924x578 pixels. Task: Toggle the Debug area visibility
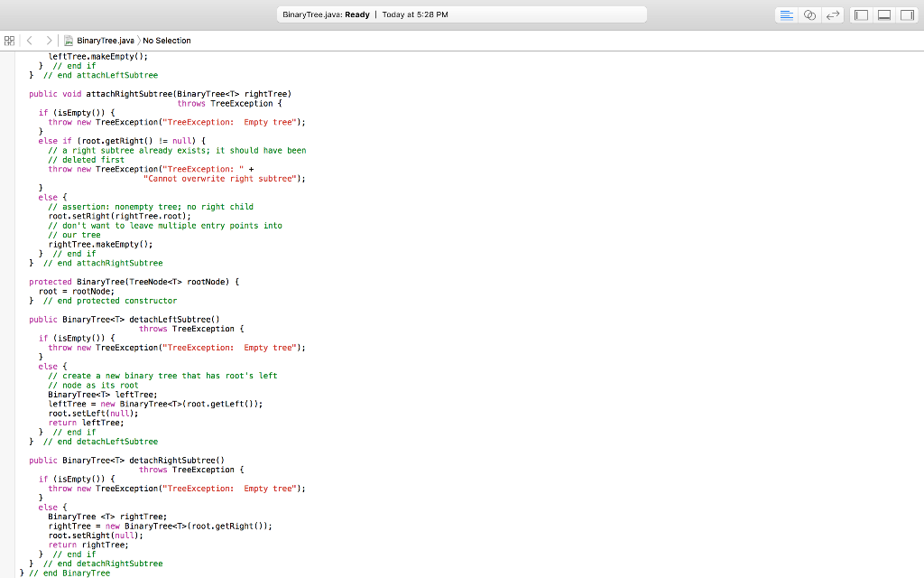[x=884, y=15]
